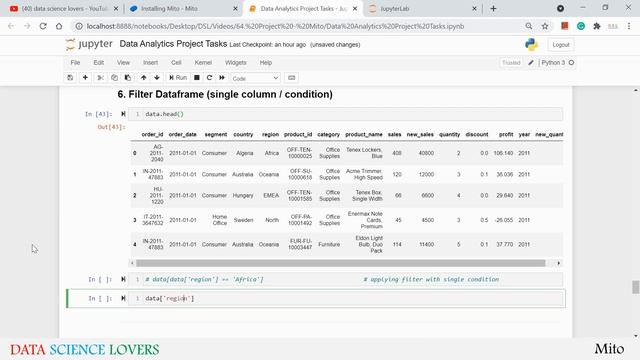Click the profit column header
The height and width of the screenshot is (360, 640).
506,134
